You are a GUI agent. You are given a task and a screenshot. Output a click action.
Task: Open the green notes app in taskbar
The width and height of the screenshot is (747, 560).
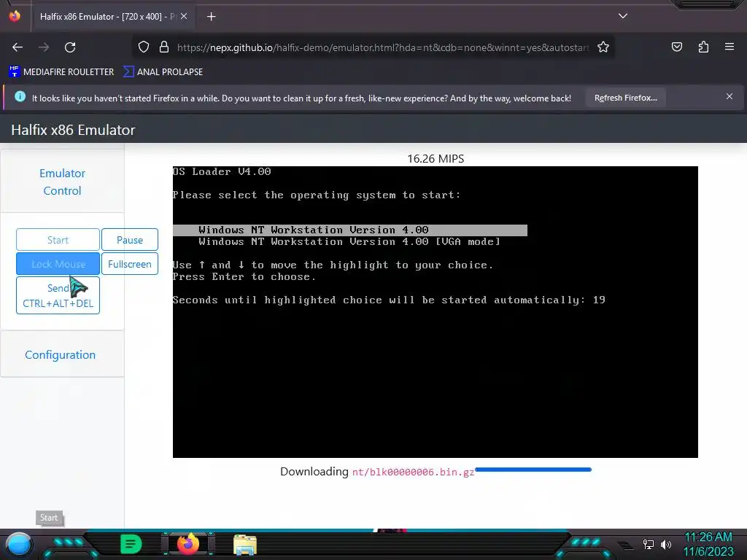point(131,544)
